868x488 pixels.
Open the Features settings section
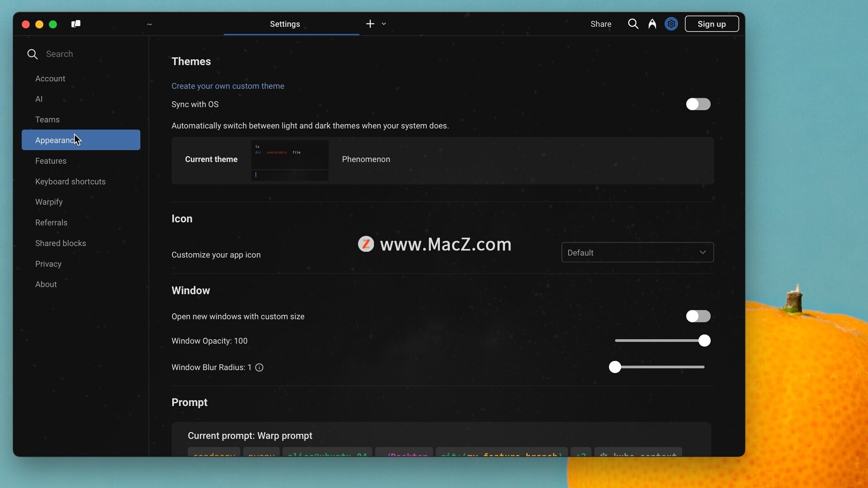[81, 161]
